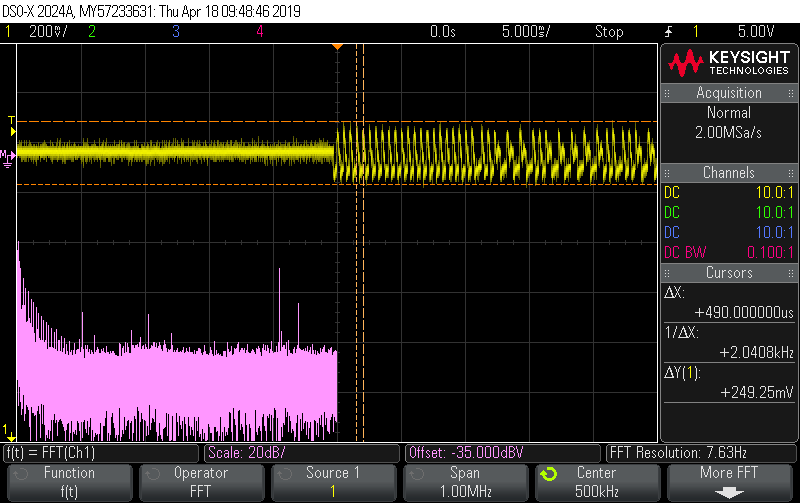Screen dimensions: 800x503
Task: Expand the More FFT menu
Action: coord(729,482)
